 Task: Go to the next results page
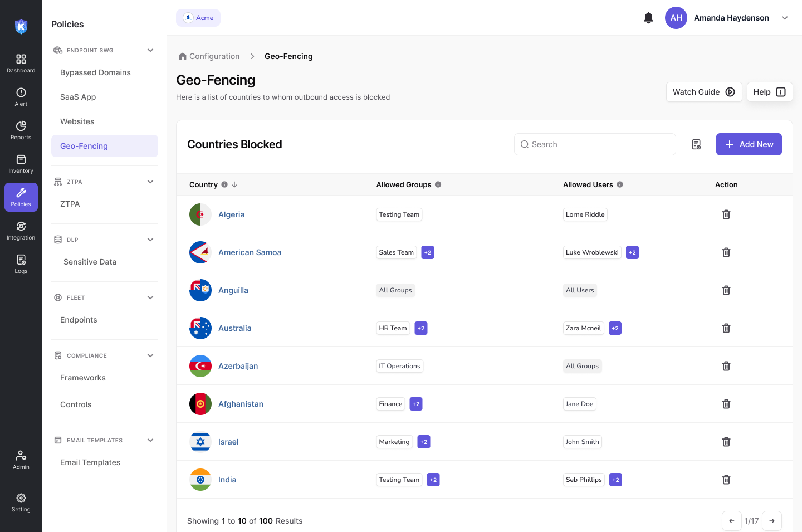coord(771,521)
